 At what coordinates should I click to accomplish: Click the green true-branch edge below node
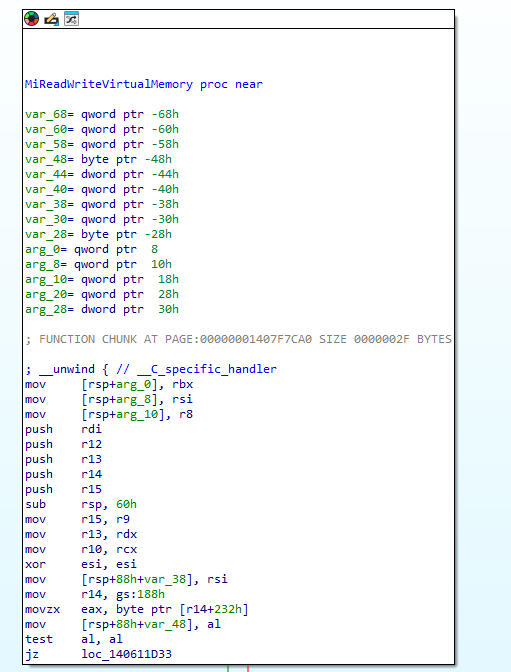(x=228, y=669)
